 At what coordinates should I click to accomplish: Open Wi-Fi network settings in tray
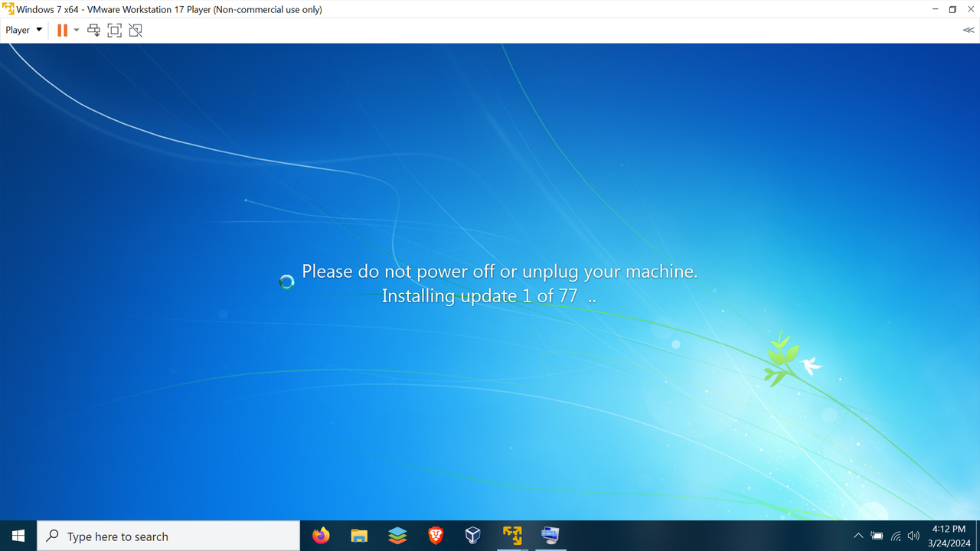[896, 536]
